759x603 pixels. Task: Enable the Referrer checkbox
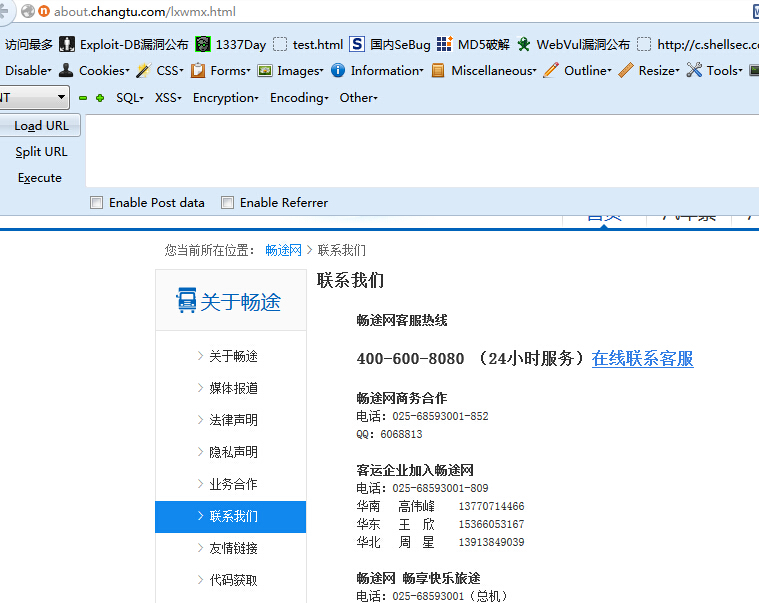(227, 202)
